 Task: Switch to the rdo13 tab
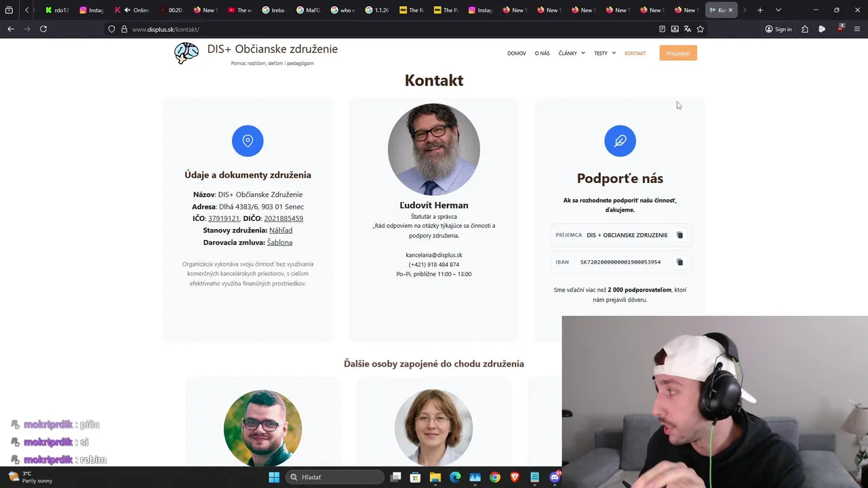(57, 10)
